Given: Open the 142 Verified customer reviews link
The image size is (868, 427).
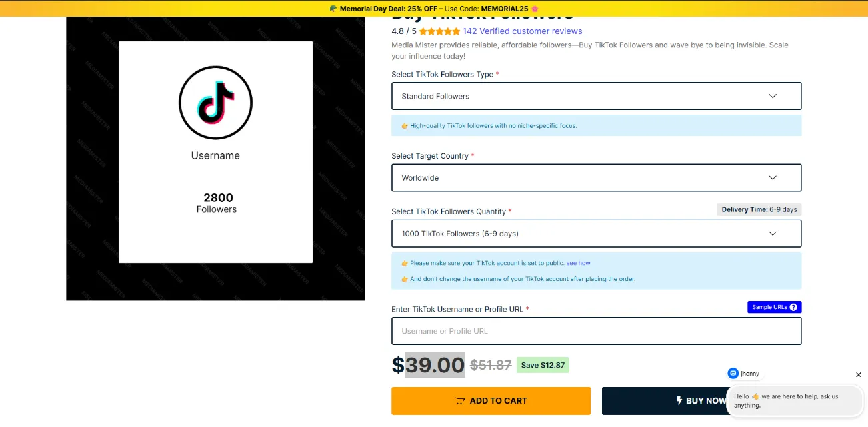Looking at the screenshot, I should click(x=522, y=31).
